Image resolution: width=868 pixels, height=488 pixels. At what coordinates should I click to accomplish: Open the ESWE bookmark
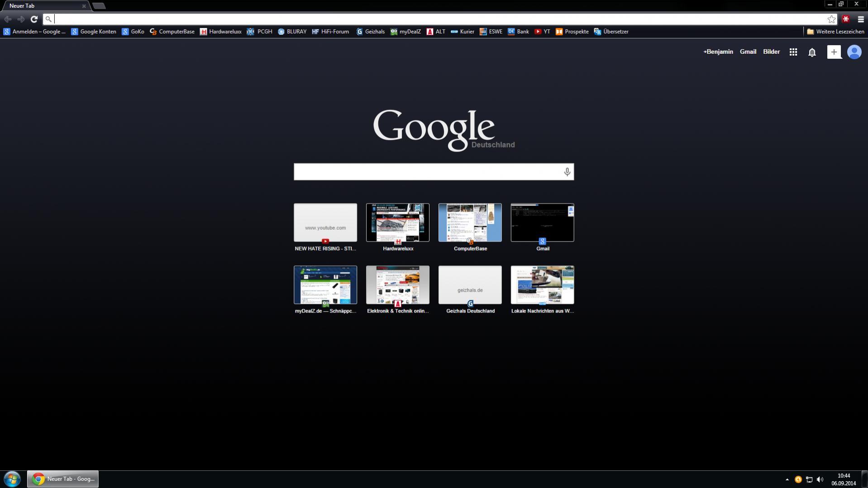point(491,32)
